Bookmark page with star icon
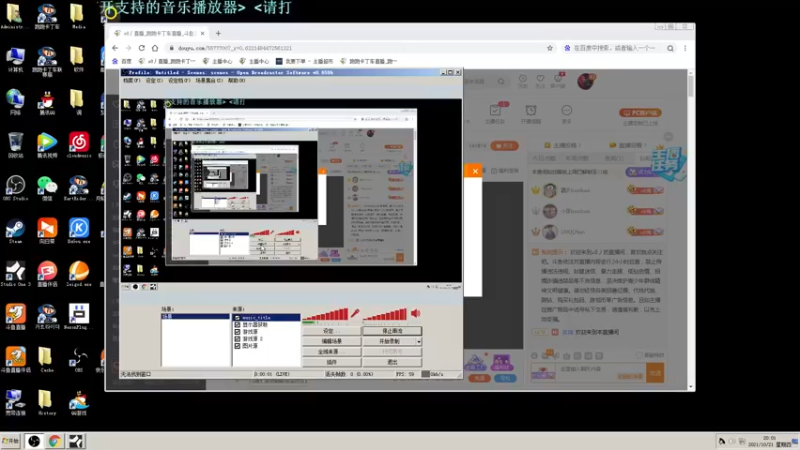 point(549,48)
